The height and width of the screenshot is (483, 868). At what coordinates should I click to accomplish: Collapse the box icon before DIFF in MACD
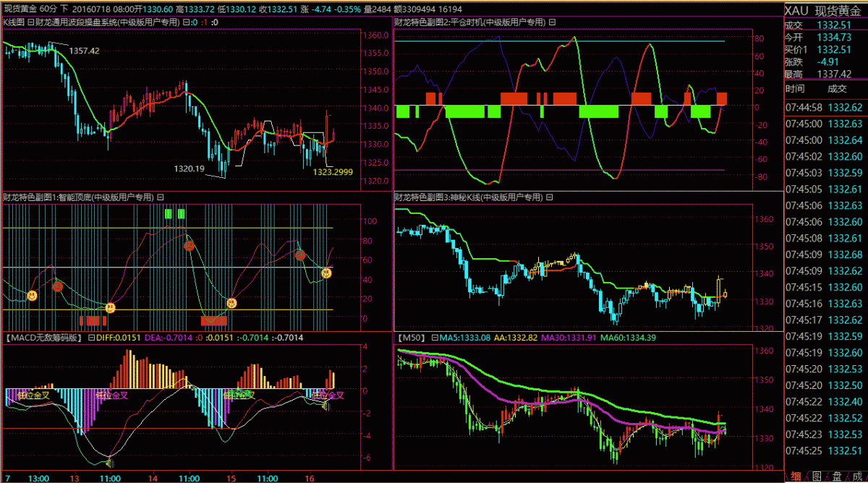coord(91,338)
